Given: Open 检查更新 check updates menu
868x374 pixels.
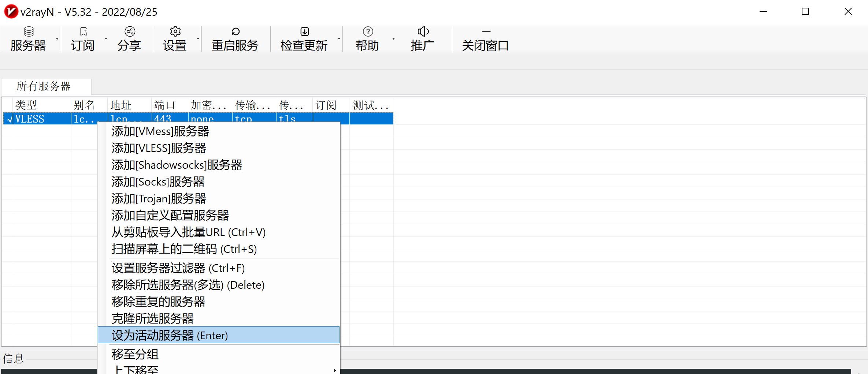Looking at the screenshot, I should click(x=304, y=39).
